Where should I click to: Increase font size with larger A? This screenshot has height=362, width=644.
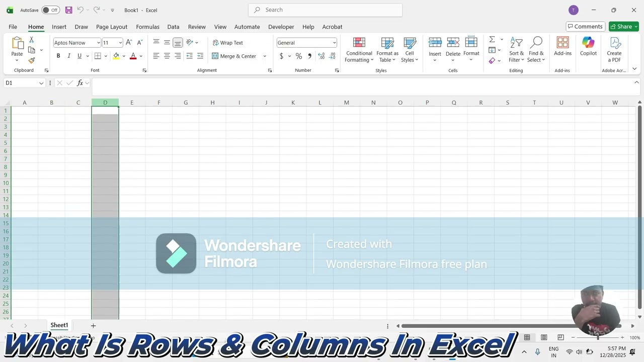pos(129,43)
